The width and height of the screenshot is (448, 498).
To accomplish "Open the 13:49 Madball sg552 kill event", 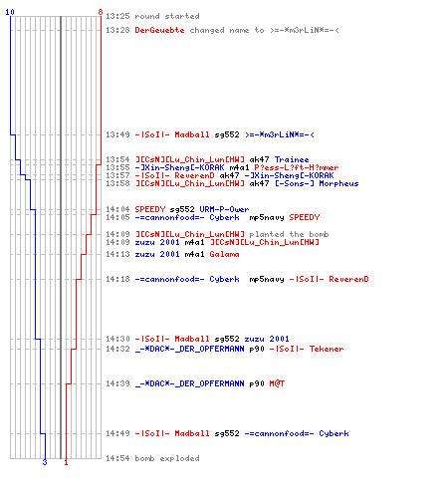I will [210, 134].
